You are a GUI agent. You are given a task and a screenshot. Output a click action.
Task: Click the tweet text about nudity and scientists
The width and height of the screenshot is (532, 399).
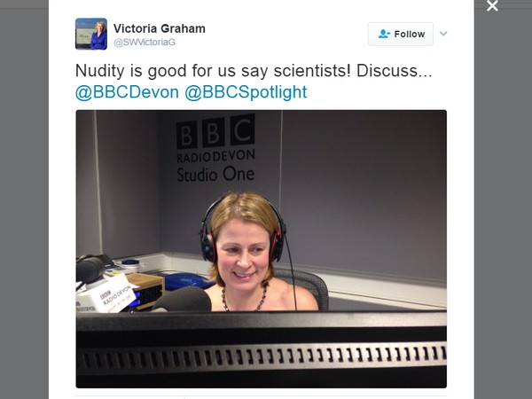click(x=254, y=71)
